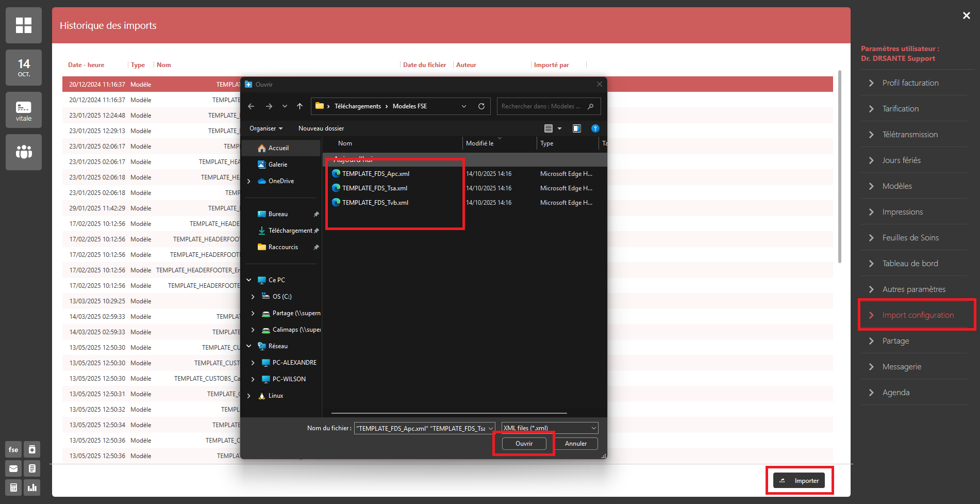This screenshot has height=504, width=980.
Task: Collapse the Ce PC tree node
Action: 249,280
